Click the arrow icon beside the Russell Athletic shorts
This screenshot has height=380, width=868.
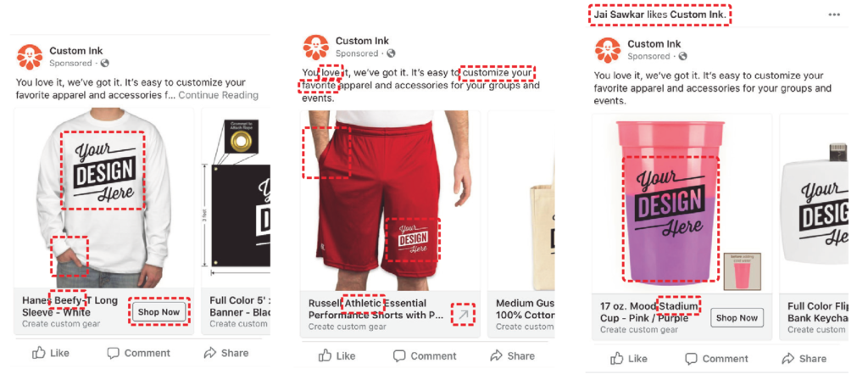(463, 315)
